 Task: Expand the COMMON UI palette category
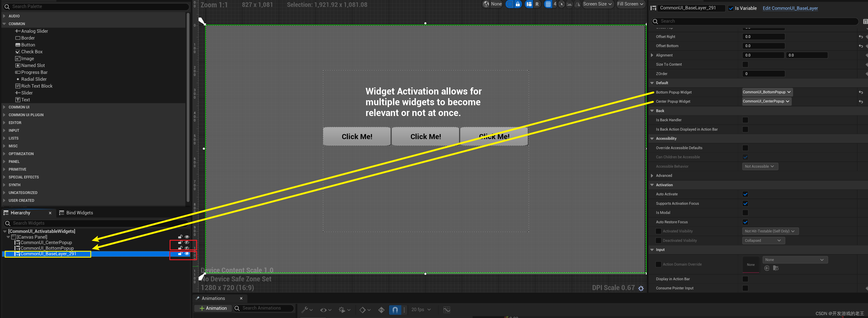click(19, 107)
